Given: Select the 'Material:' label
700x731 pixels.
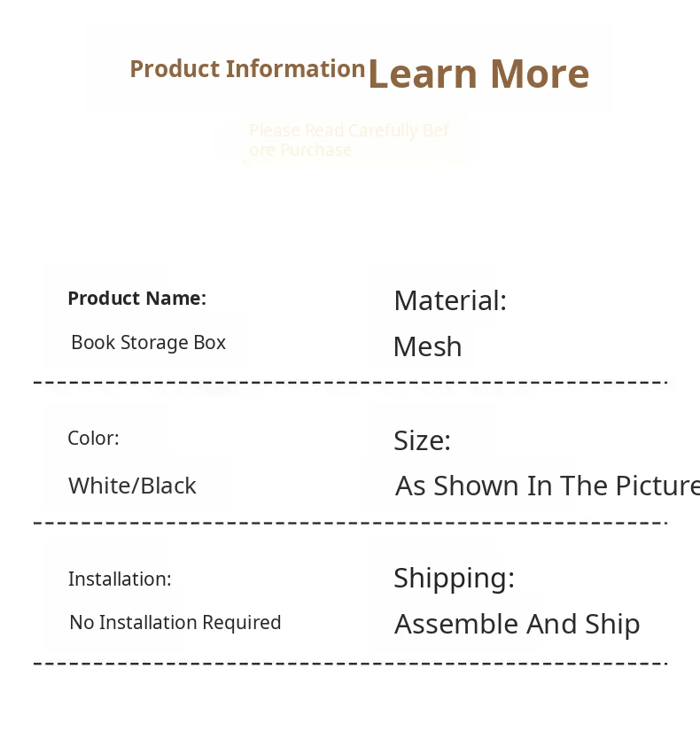Looking at the screenshot, I should (449, 301).
